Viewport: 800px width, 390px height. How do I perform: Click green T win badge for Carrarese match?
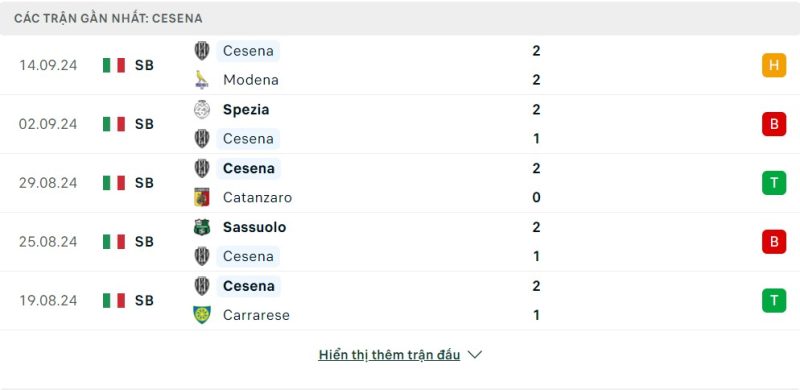774,300
